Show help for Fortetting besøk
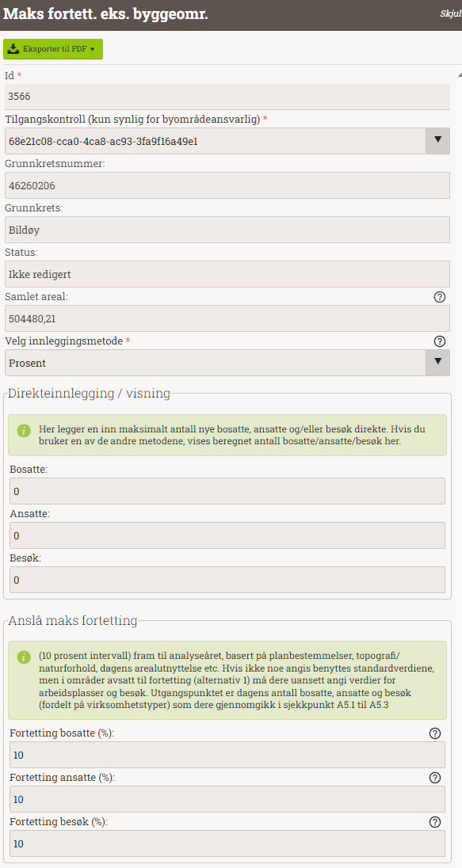Screen dimensions: 462x868 pyautogui.click(x=435, y=822)
